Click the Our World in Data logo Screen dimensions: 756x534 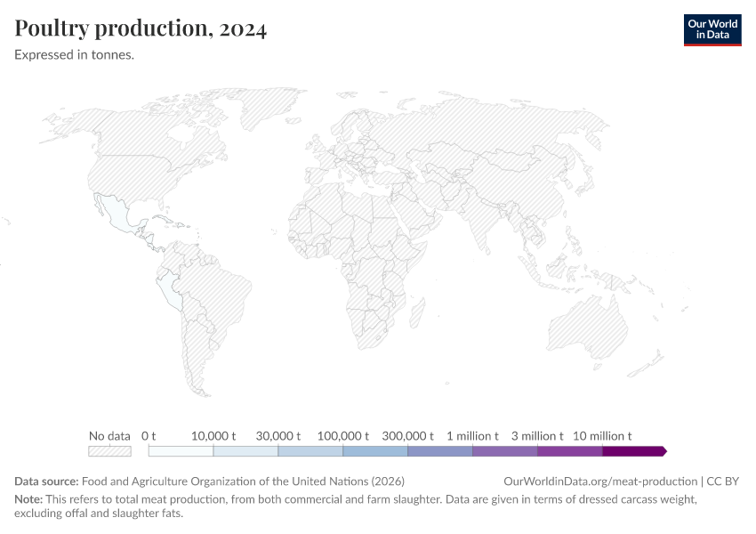[712, 29]
